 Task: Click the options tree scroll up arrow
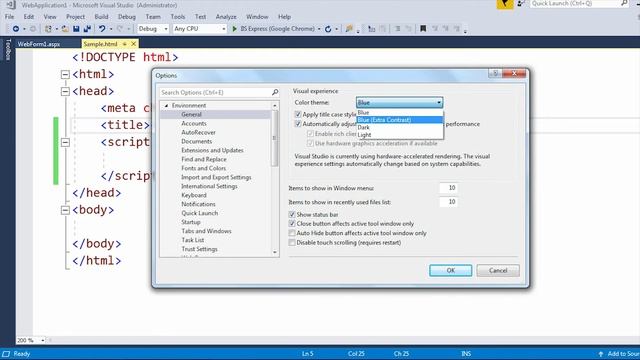275,106
